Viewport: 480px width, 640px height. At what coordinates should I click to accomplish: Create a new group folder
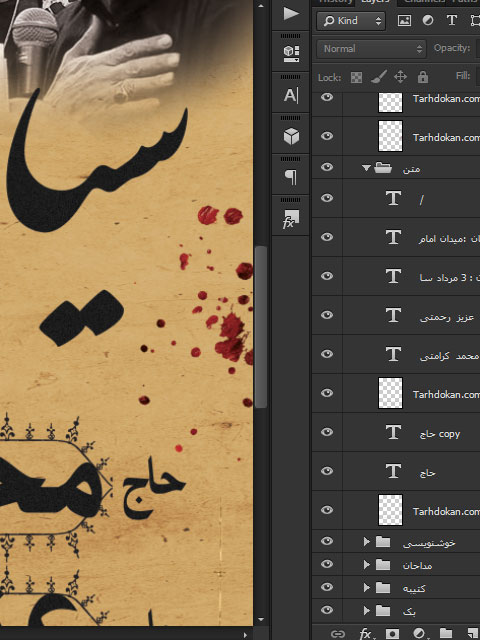(x=446, y=634)
